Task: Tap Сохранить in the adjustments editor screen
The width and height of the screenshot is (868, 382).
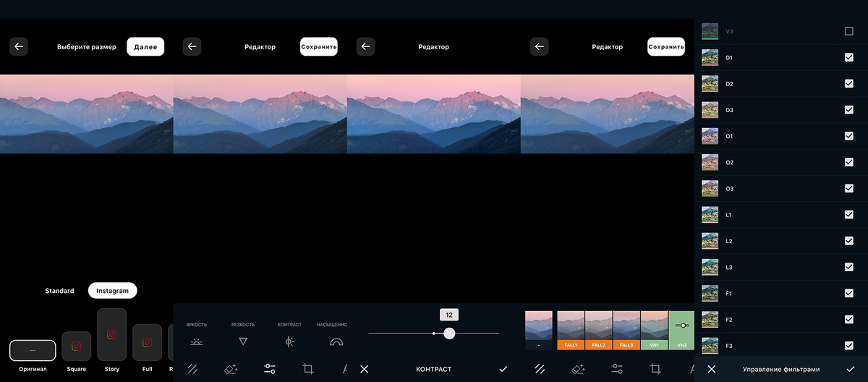Action: pyautogui.click(x=319, y=46)
